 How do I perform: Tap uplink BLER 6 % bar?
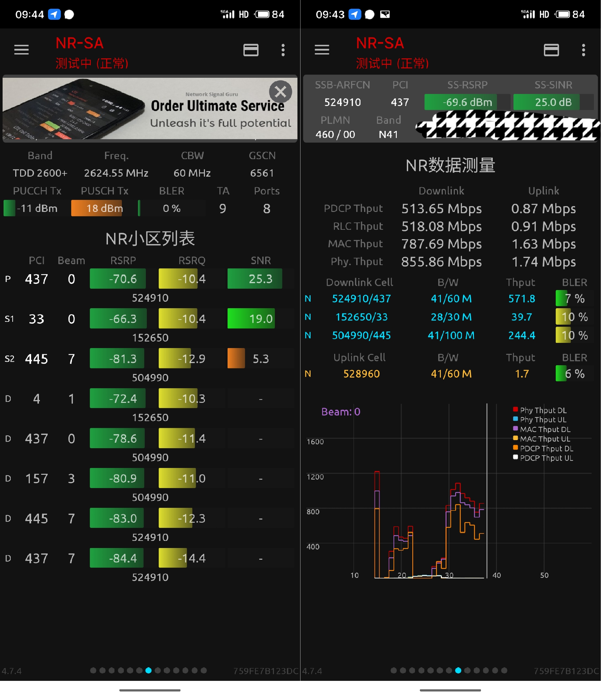tap(574, 374)
